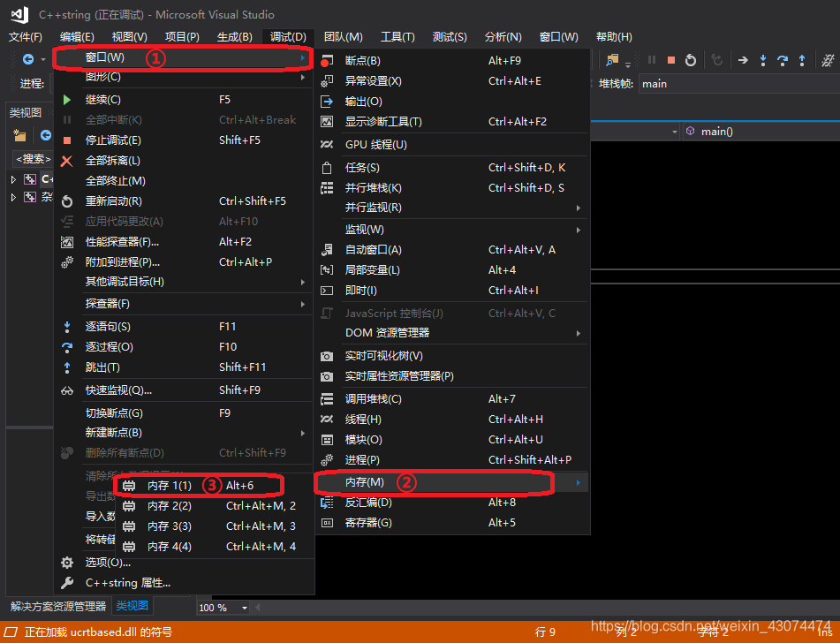Open 快速监视(Q)... from the debug menu
840x643 pixels.
click(185, 390)
